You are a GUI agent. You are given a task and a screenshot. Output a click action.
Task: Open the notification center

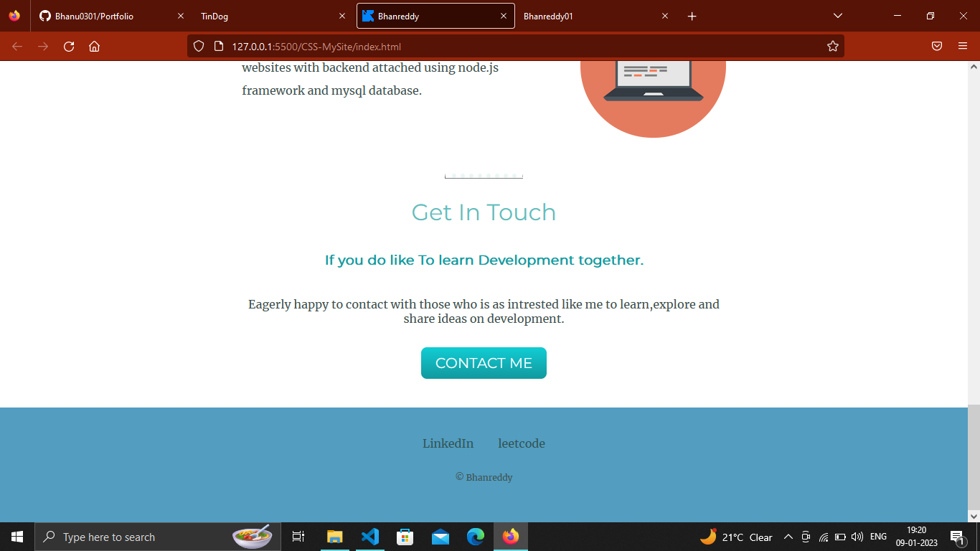click(x=956, y=536)
